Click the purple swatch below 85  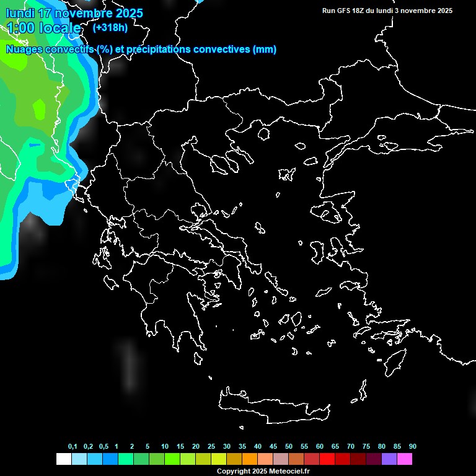[x=389, y=459]
